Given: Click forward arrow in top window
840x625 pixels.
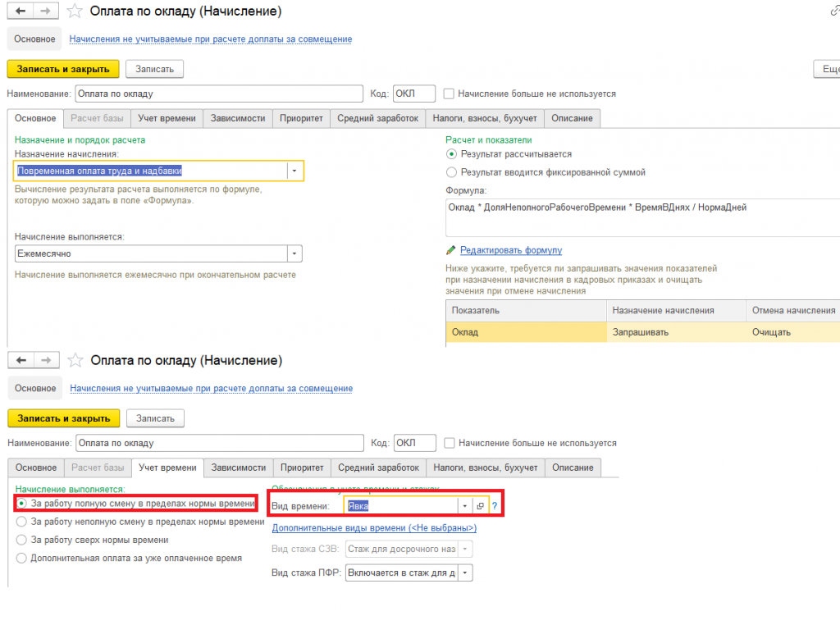Looking at the screenshot, I should click(46, 11).
